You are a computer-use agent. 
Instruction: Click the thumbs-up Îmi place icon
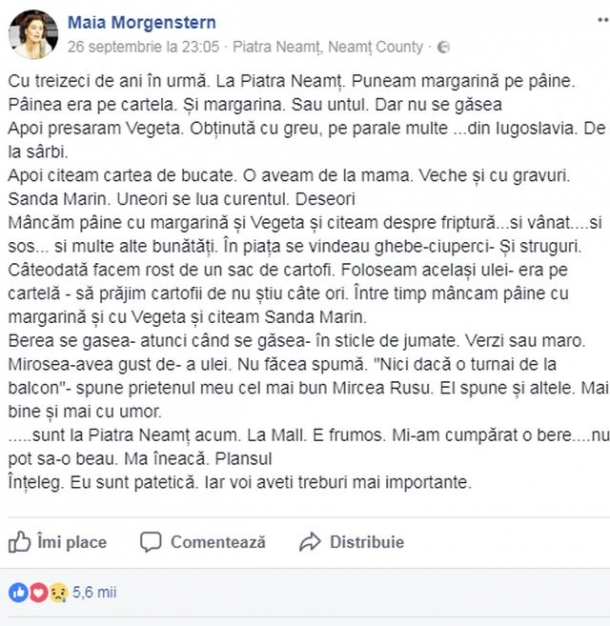tap(19, 542)
